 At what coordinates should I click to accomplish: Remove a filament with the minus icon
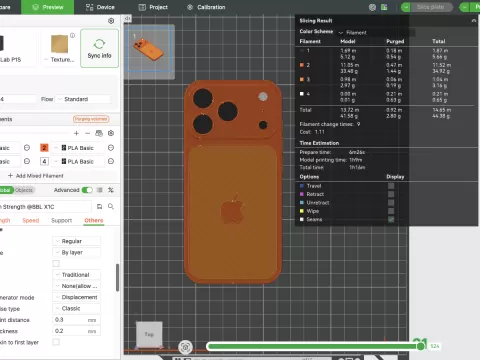(88, 133)
